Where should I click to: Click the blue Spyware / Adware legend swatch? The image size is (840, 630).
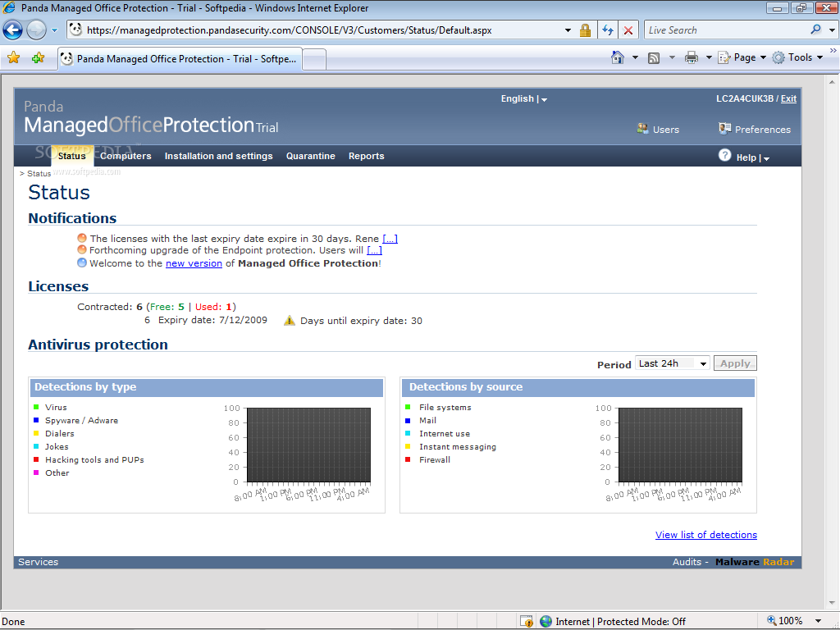(x=36, y=420)
